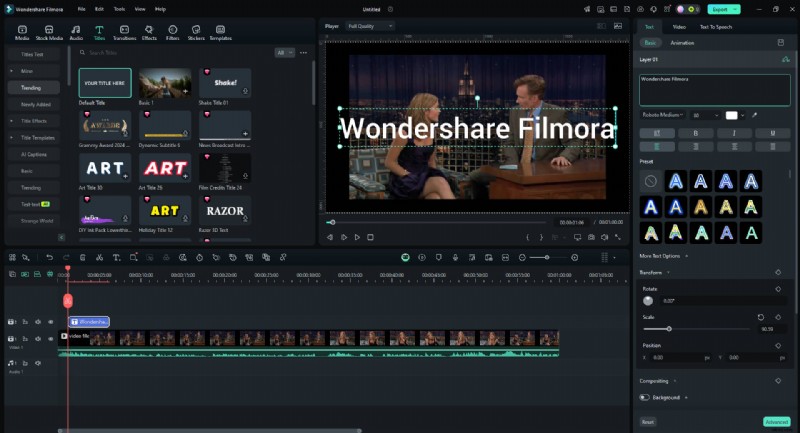800x433 pixels.
Task: Open the Tools menu
Action: [x=120, y=8]
